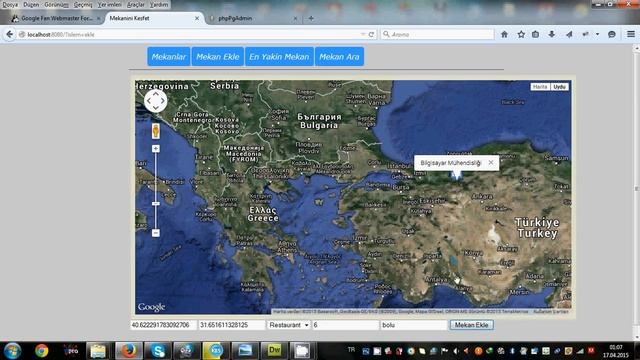Click the blue Mekan Ekle navigation button
640x360 pixels.
click(x=218, y=57)
